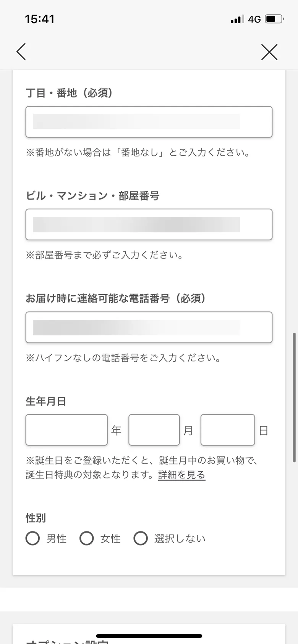The width and height of the screenshot is (298, 644).
Task: Select the 選択しない radio button
Action: click(141, 538)
